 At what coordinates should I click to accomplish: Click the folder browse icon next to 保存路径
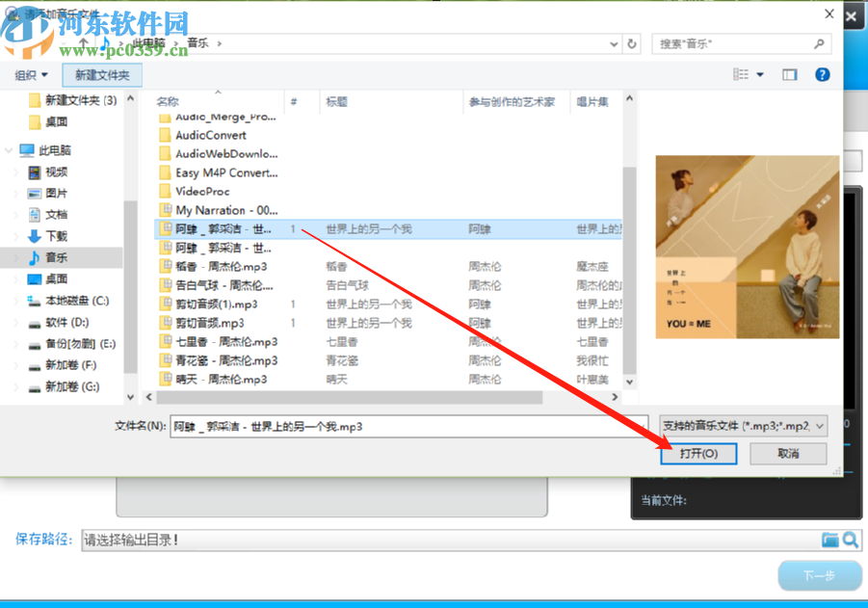[x=832, y=540]
